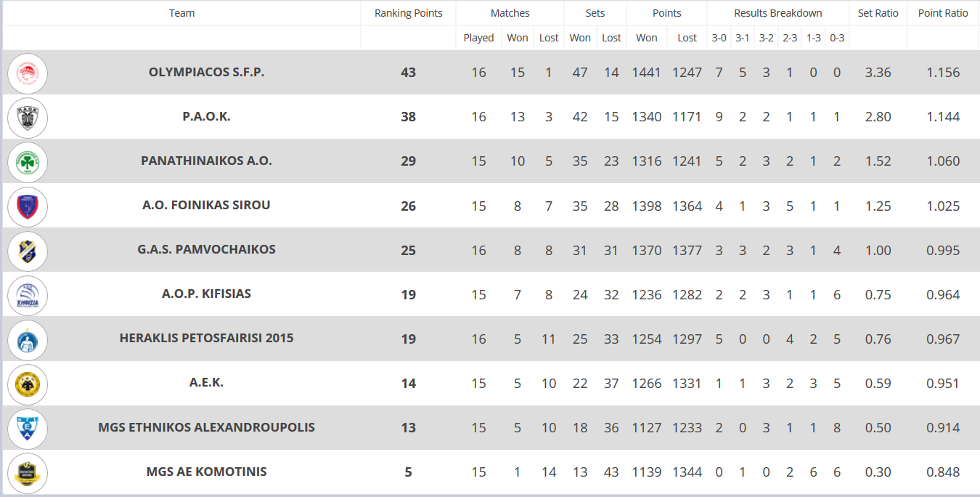This screenshot has height=497, width=980.
Task: Click the Olympiacos S.F.P. team logo
Action: pyautogui.click(x=28, y=73)
